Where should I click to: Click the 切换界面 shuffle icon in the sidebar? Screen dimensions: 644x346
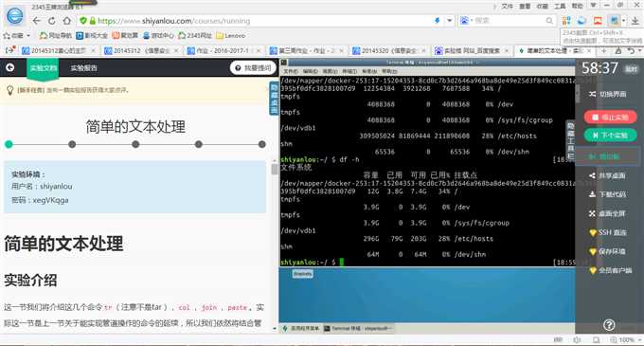tap(592, 94)
